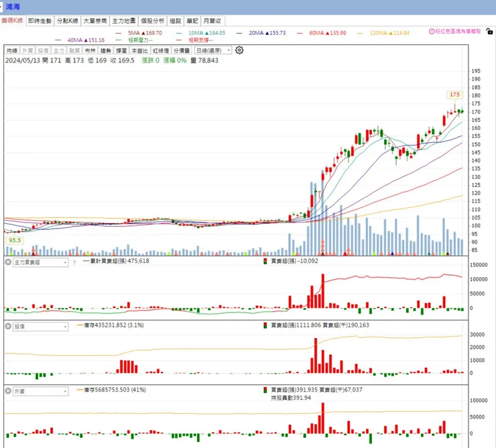Switch to the 分點K線 tab
The image size is (496, 448).
[68, 21]
